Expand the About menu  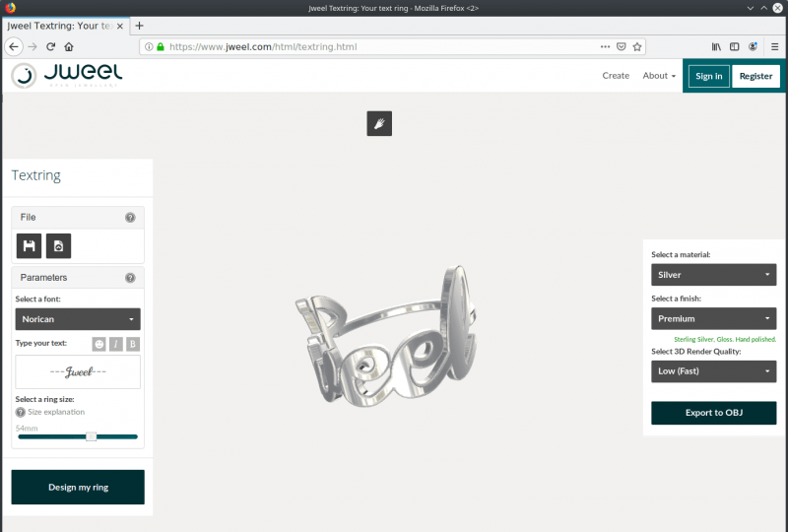(659, 76)
